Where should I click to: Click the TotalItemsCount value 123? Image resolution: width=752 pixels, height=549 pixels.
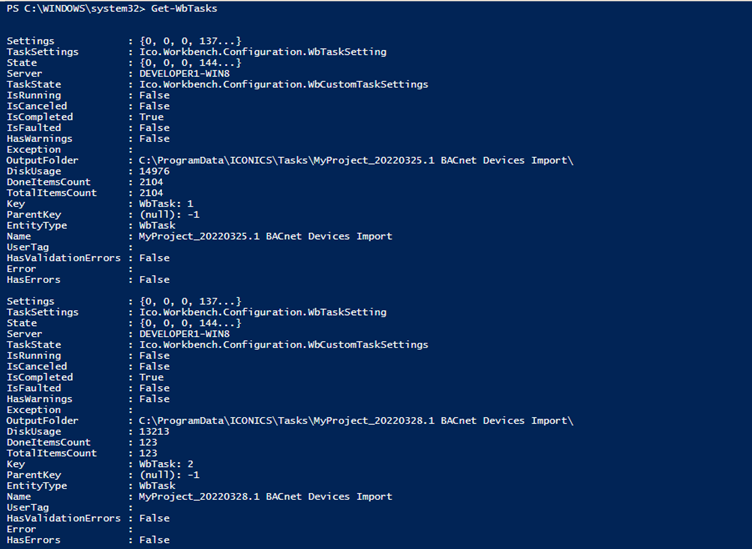148,453
